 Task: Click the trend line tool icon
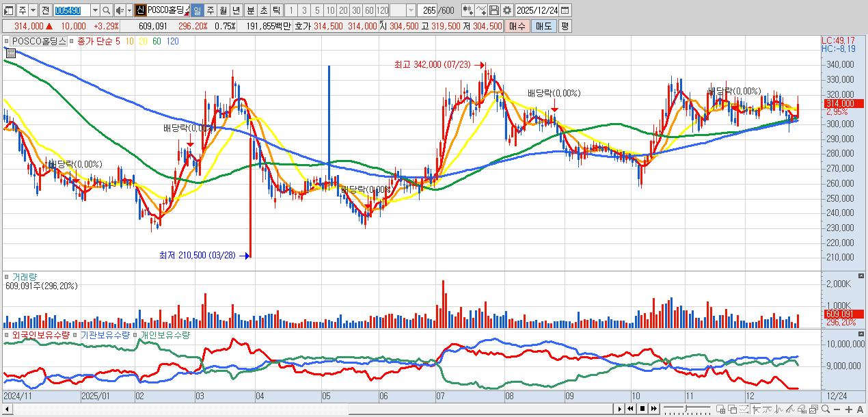[768, 409]
